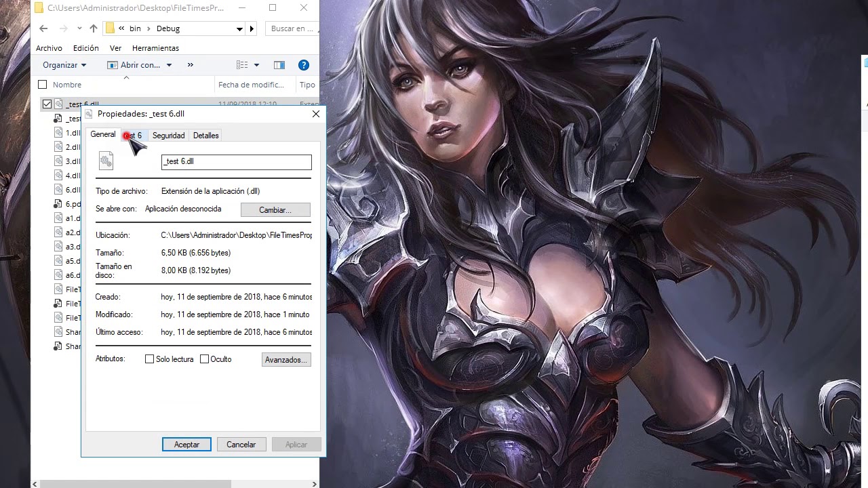
Task: Go up one folder level arrow
Action: (x=94, y=28)
